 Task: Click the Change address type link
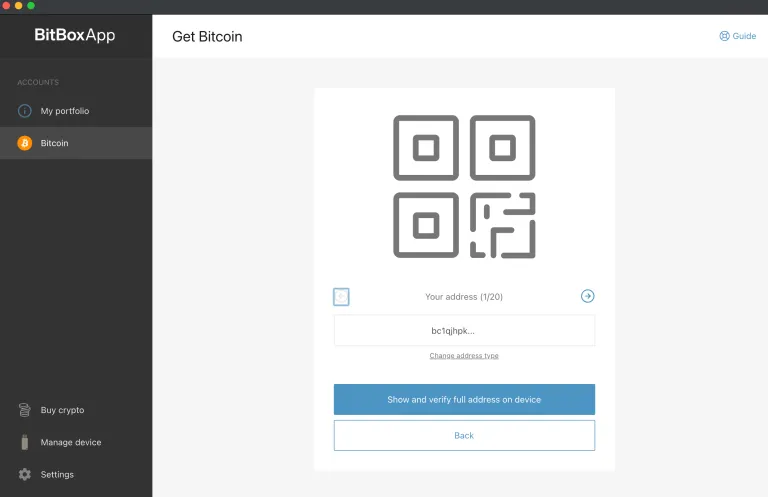(x=464, y=356)
